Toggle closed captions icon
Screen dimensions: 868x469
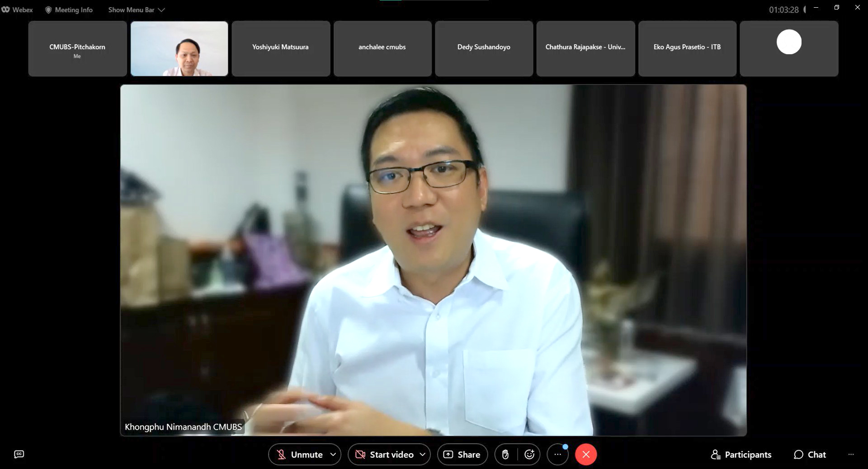[x=19, y=454]
